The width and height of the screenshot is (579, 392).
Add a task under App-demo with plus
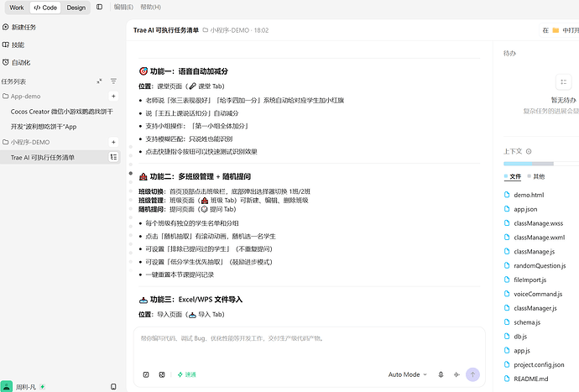point(113,96)
